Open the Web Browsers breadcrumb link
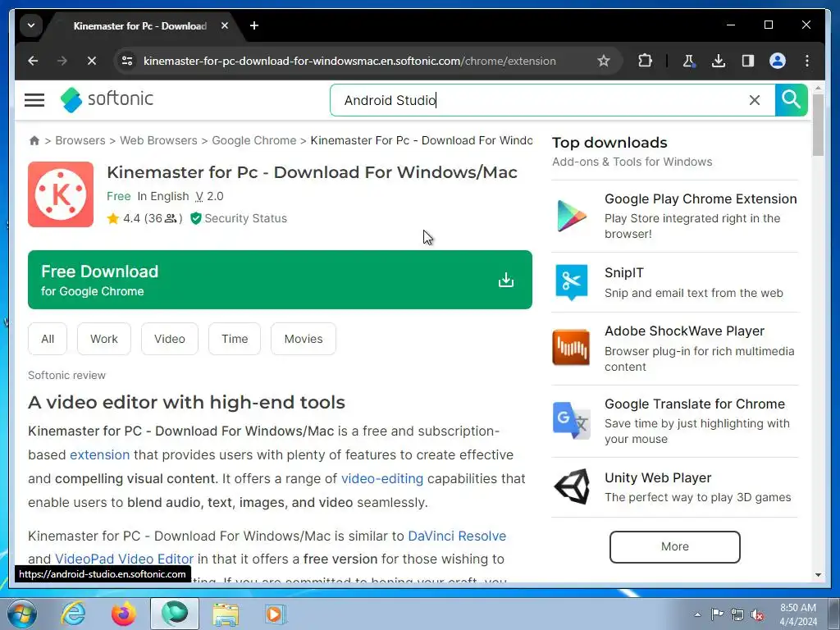Screen dimensions: 840x630 (158, 140)
